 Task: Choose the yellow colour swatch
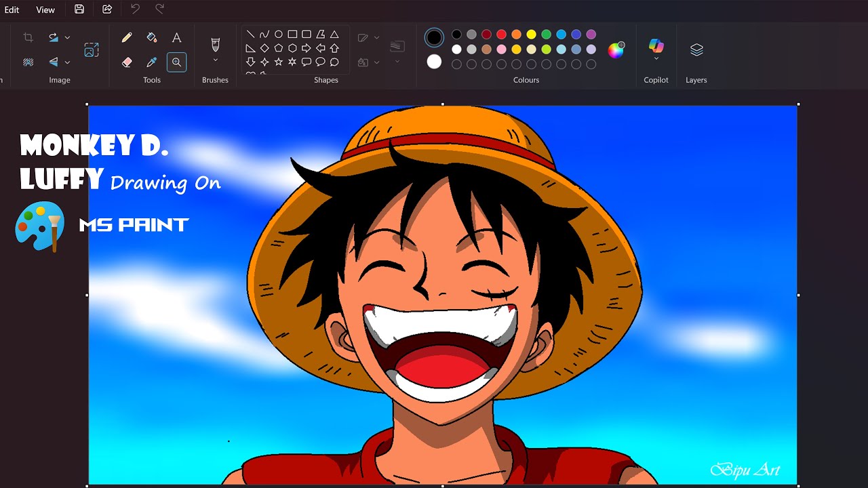(531, 35)
